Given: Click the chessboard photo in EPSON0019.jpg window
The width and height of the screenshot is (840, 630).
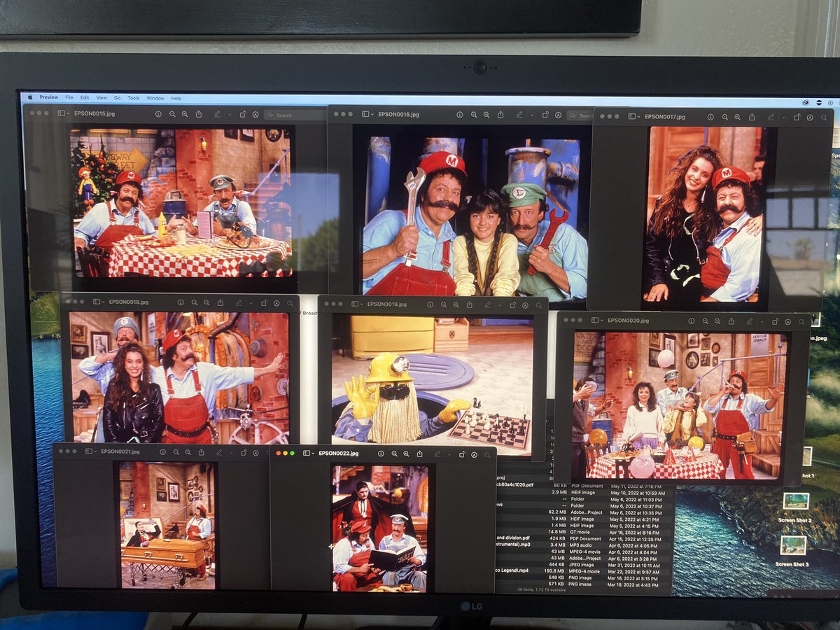Looking at the screenshot, I should point(432,381).
